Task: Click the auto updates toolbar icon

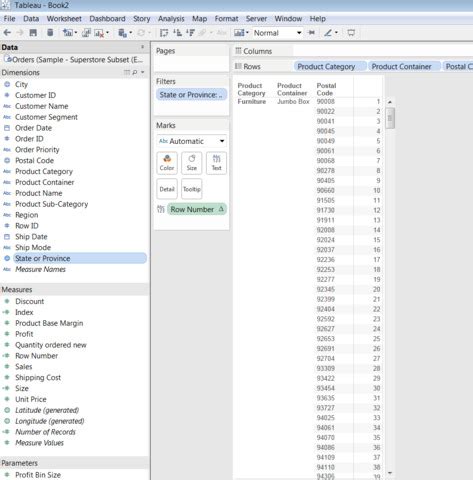Action: pyautogui.click(x=122, y=33)
